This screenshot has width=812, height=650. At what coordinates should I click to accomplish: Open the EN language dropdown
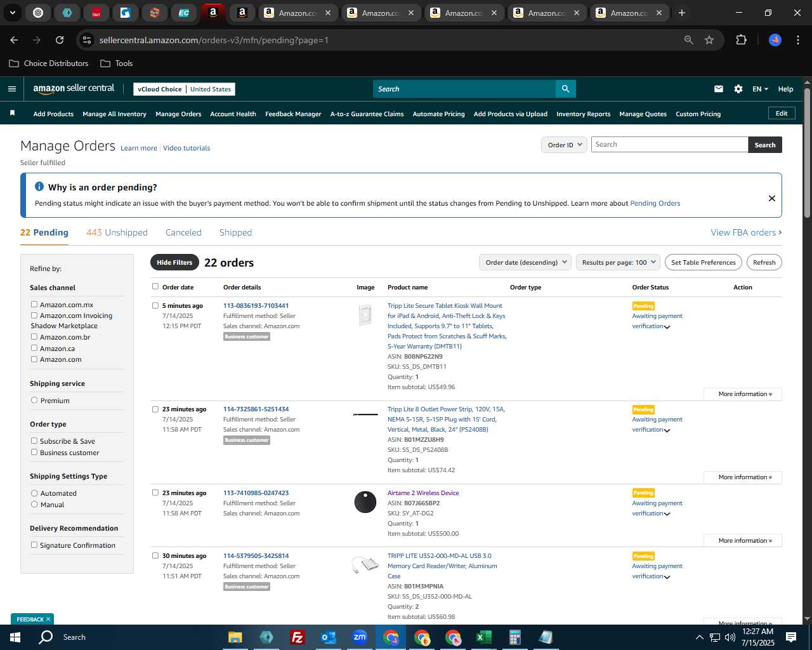[760, 89]
